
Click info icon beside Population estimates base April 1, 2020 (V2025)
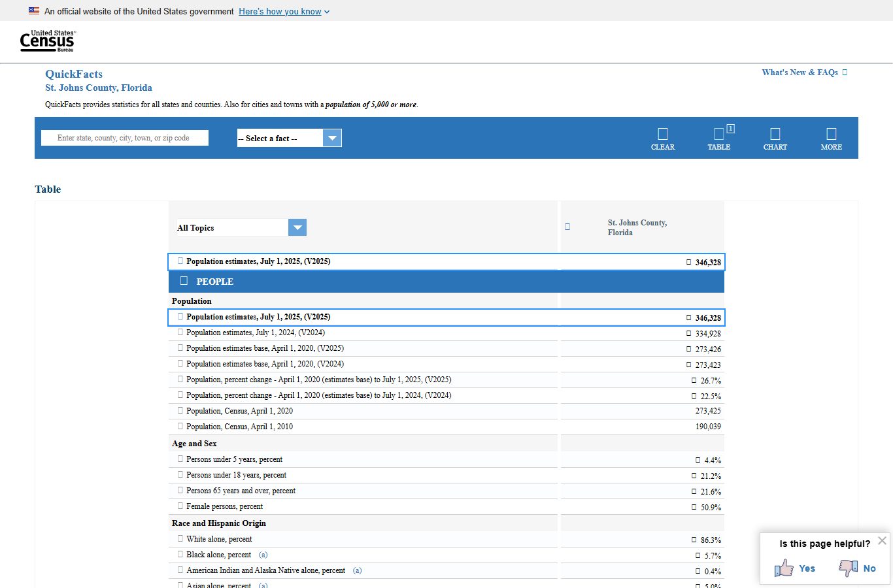pos(180,348)
